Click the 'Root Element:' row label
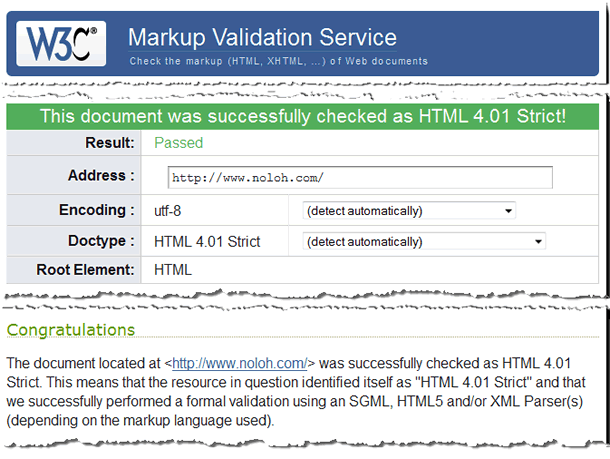Viewport: 610px width, 459px height. pyautogui.click(x=85, y=270)
